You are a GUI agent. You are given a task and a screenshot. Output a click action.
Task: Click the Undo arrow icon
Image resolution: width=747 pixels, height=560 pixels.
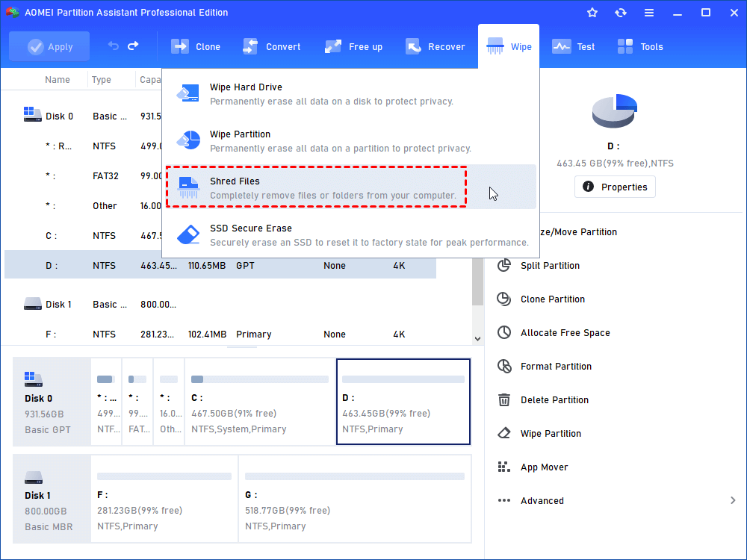[114, 46]
